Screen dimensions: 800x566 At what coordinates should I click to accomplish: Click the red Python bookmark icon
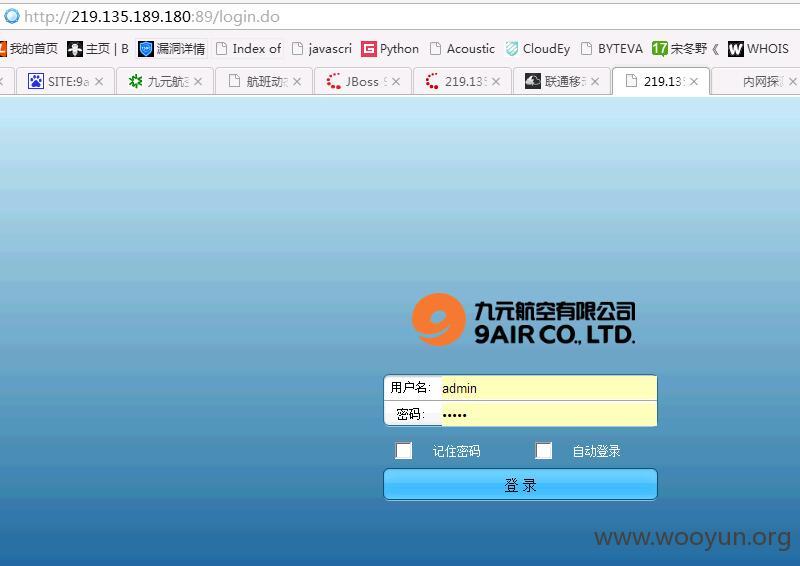(368, 49)
